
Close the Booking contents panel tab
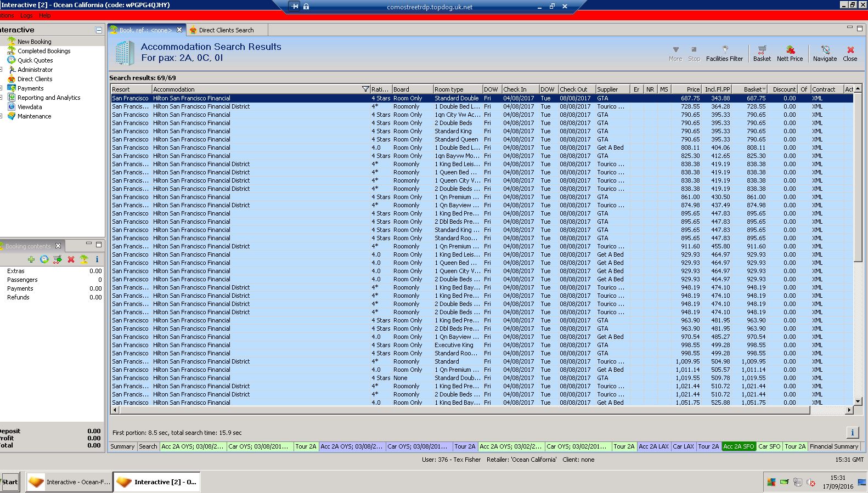[58, 245]
